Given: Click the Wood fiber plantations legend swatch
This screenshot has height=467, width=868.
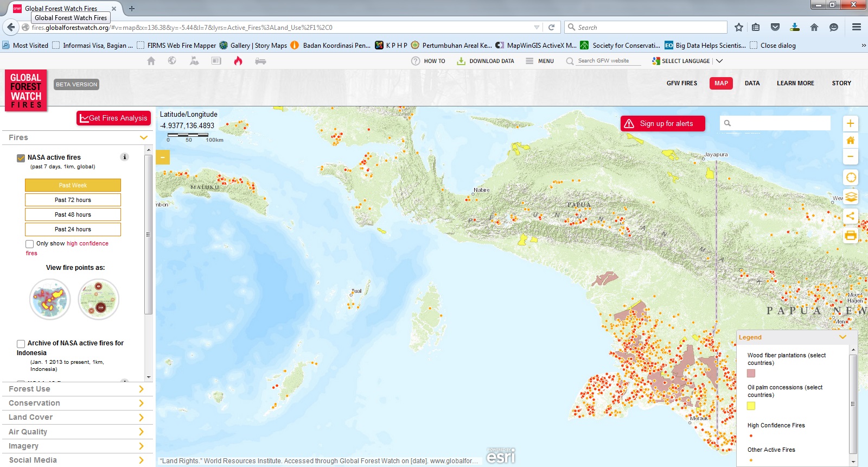Looking at the screenshot, I should pos(751,373).
